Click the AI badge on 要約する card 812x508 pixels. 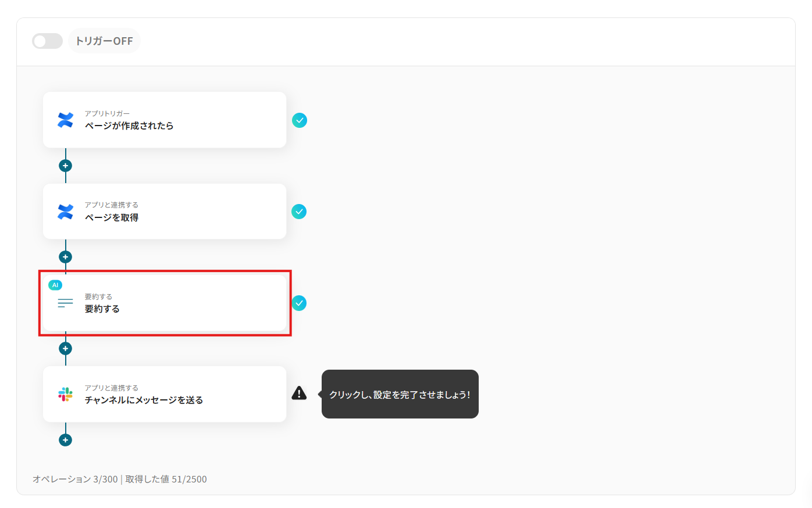pyautogui.click(x=55, y=285)
